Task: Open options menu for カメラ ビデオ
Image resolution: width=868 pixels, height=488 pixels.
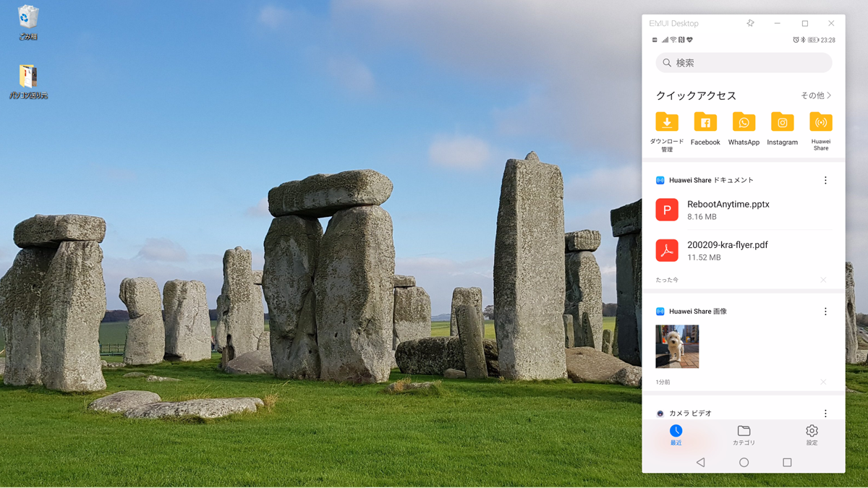Action: (x=825, y=414)
